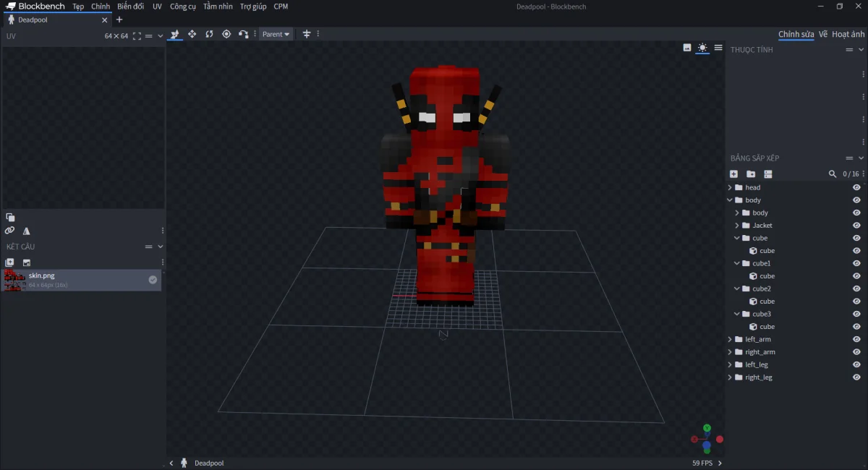This screenshot has height=470, width=868.
Task: Open the Tệp menu
Action: click(78, 7)
